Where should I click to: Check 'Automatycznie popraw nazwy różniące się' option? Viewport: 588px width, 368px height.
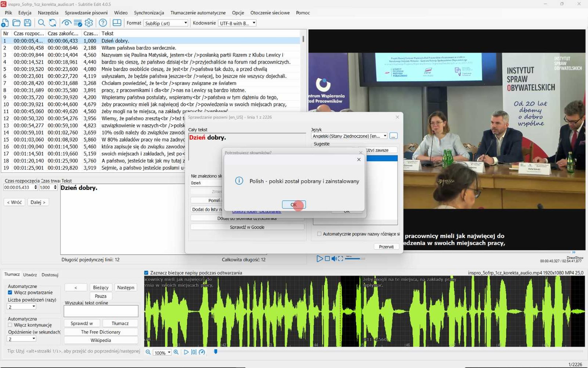click(x=319, y=234)
